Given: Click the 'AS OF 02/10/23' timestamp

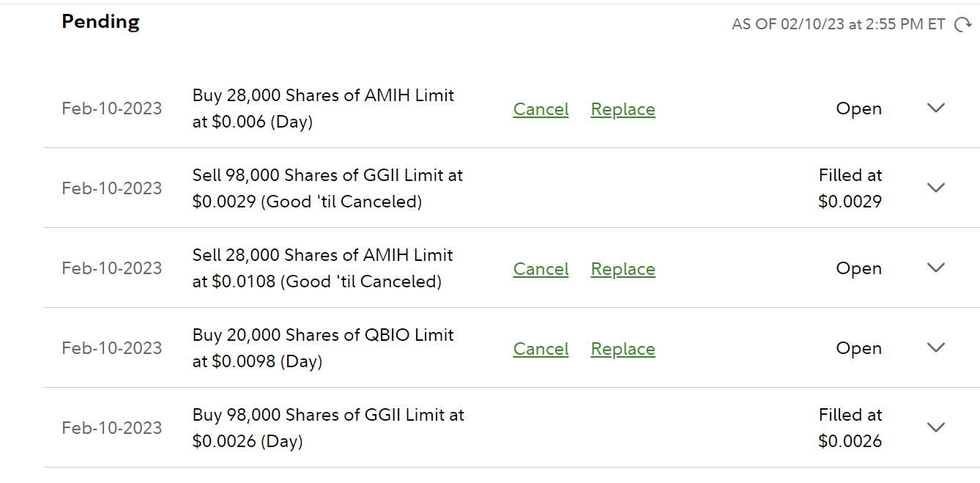Looking at the screenshot, I should [838, 25].
